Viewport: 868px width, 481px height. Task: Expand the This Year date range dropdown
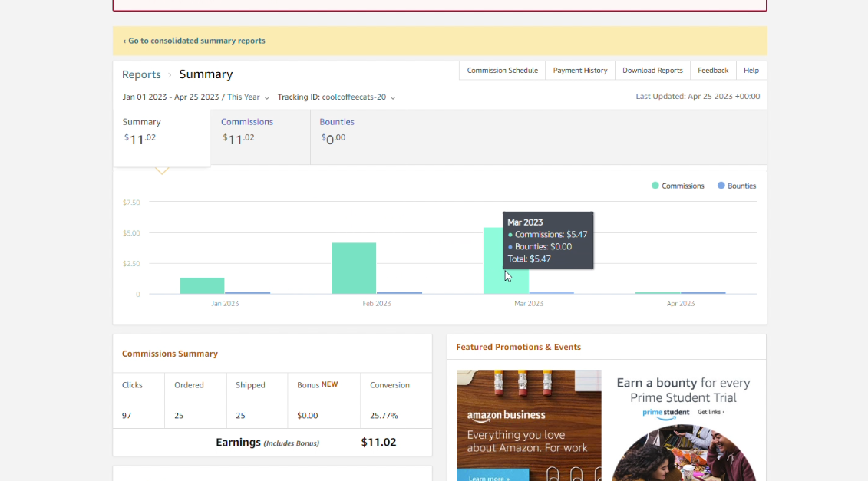(x=248, y=97)
